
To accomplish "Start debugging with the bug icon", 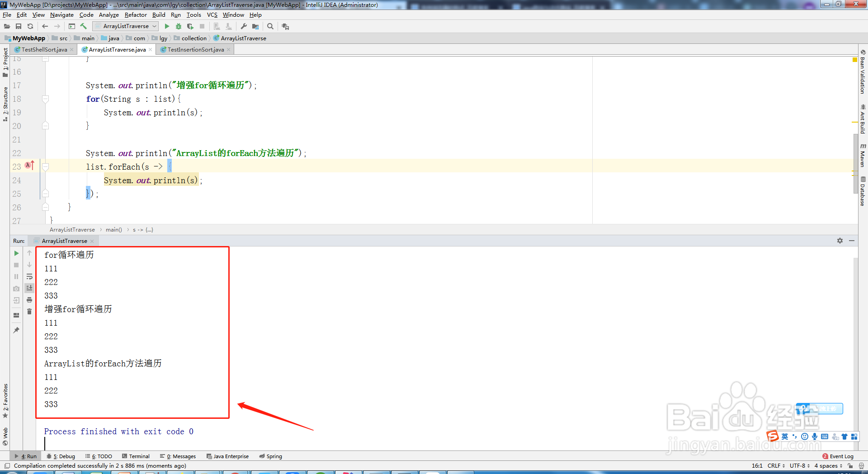I will pos(179,26).
